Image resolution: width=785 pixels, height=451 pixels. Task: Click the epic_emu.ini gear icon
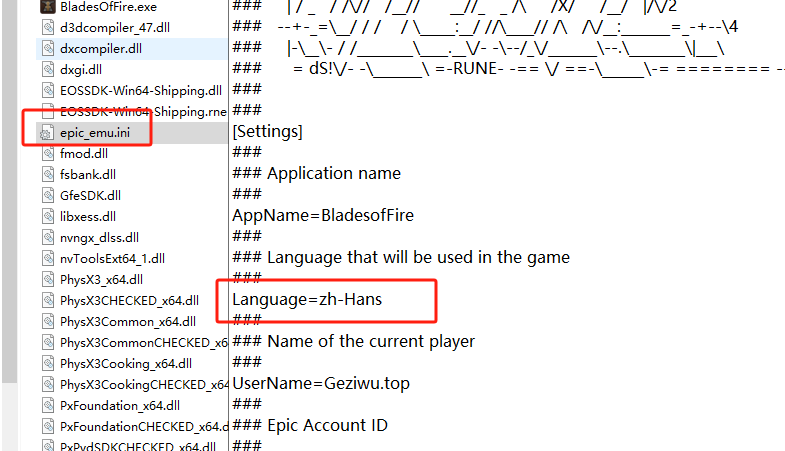[x=48, y=133]
